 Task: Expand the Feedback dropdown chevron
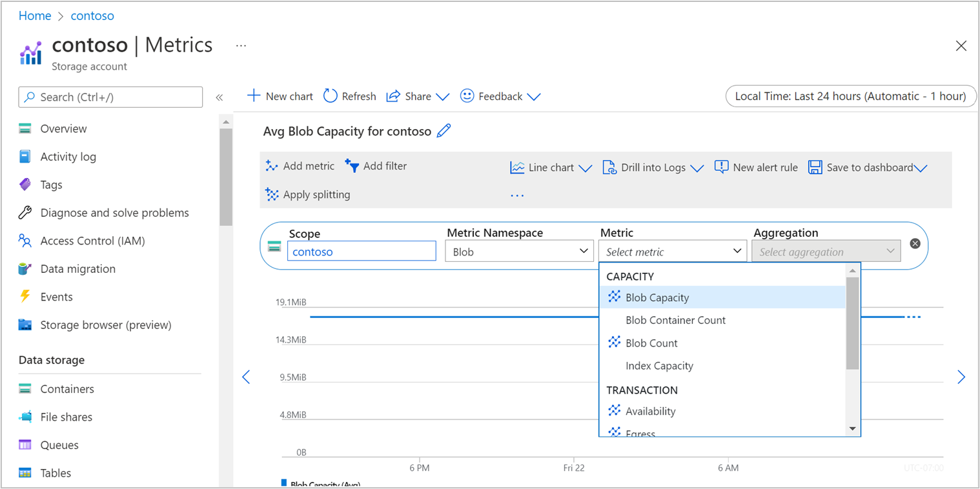[x=533, y=97]
